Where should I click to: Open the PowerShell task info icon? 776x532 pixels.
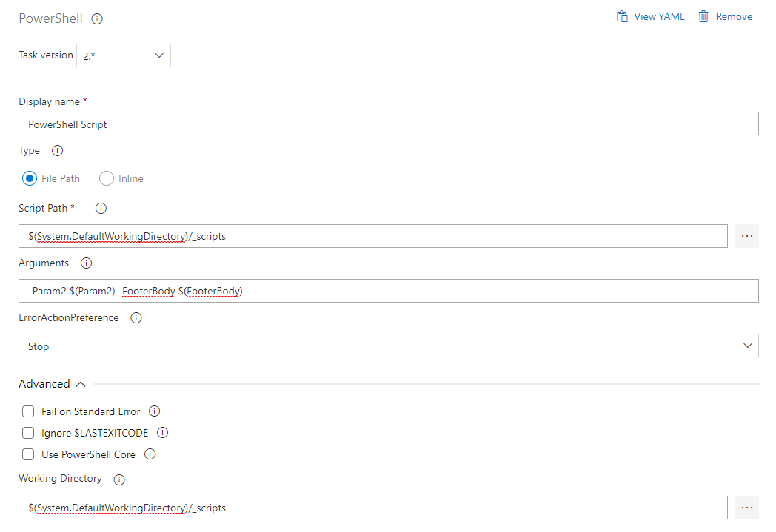(97, 18)
